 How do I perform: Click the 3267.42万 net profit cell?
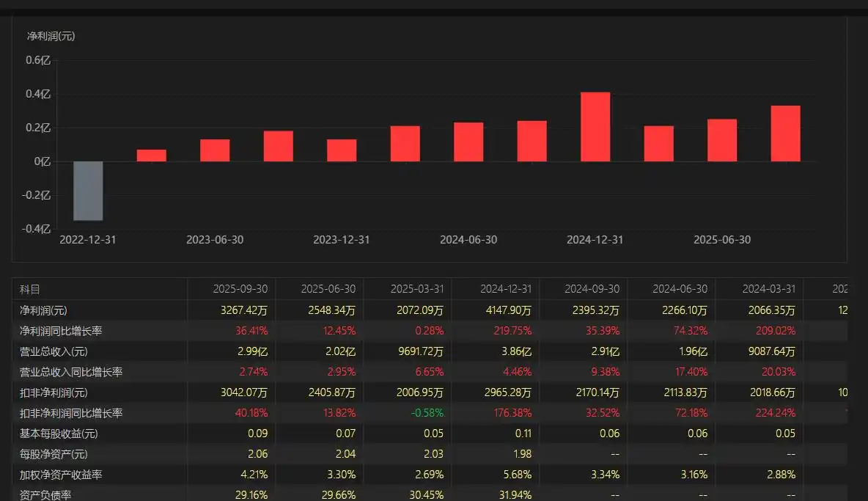tap(243, 310)
